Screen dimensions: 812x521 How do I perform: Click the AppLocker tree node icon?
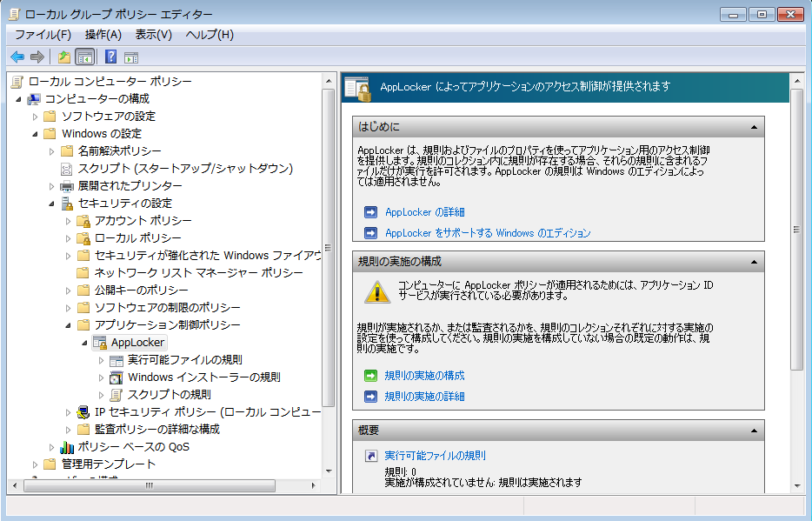pos(100,343)
